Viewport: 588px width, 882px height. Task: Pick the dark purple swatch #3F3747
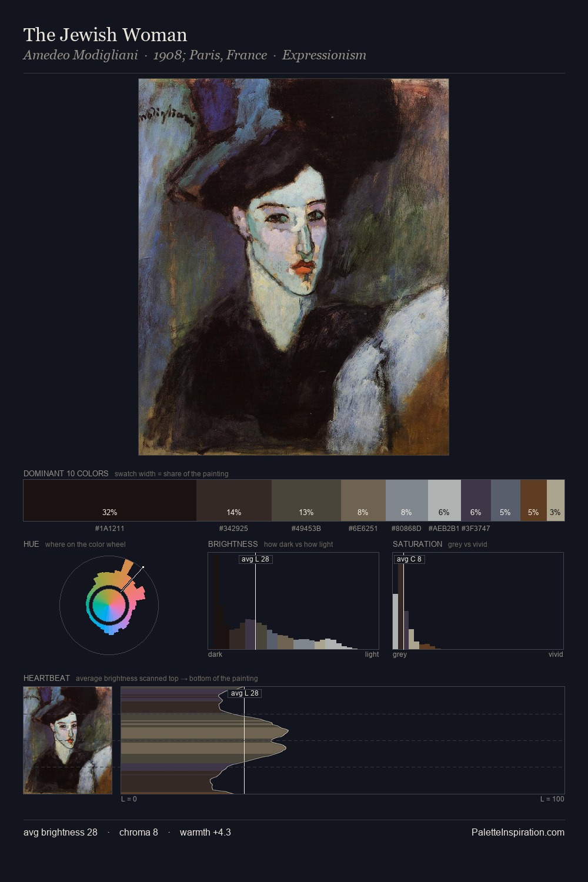pos(476,500)
